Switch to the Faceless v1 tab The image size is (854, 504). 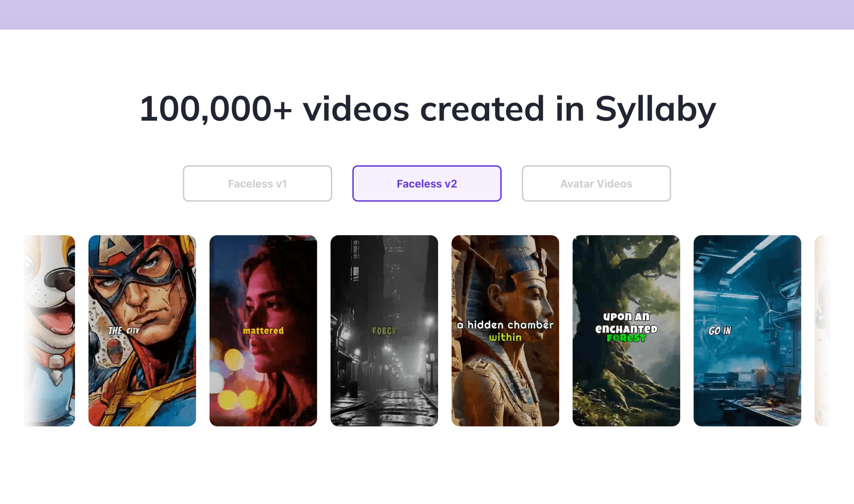[x=257, y=184]
